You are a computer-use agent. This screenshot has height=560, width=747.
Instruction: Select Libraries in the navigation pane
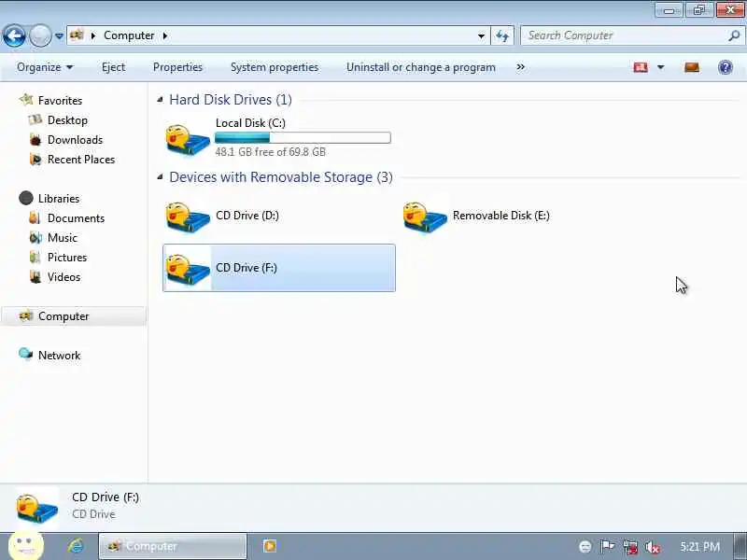(59, 199)
